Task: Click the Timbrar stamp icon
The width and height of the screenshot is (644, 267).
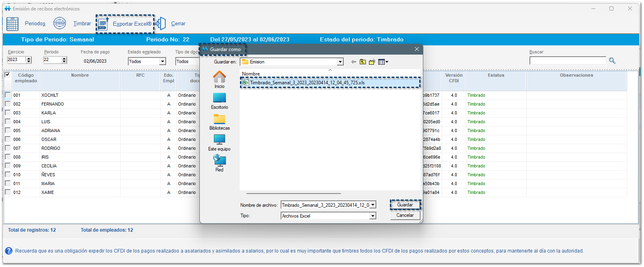Action: pos(59,23)
